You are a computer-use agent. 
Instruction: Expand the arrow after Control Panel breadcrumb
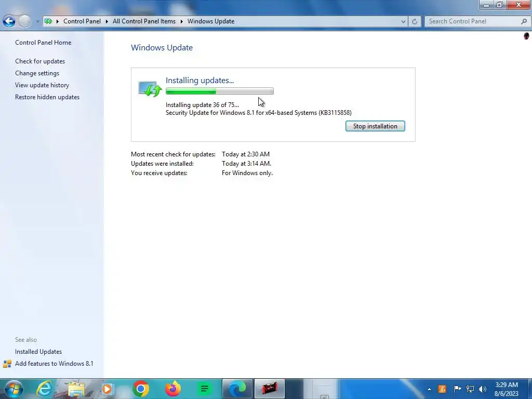(107, 21)
